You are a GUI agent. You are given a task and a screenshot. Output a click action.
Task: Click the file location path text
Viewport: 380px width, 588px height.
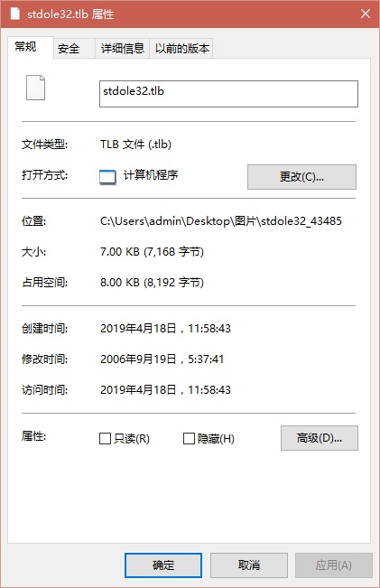[x=221, y=221]
